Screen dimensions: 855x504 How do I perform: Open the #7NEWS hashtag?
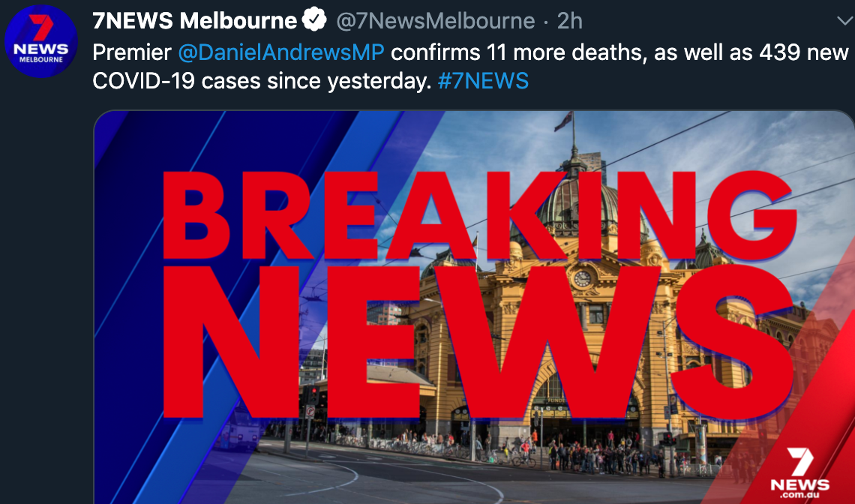click(483, 81)
